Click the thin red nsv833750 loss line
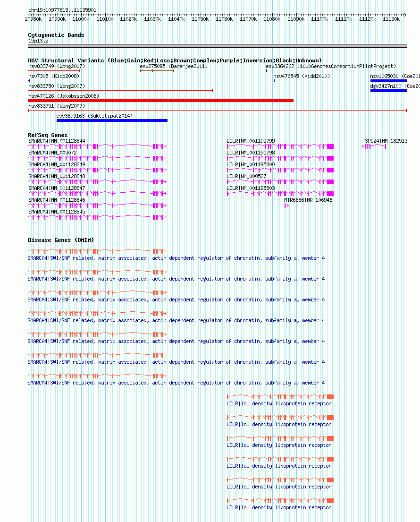420x522 pixels. point(120,91)
